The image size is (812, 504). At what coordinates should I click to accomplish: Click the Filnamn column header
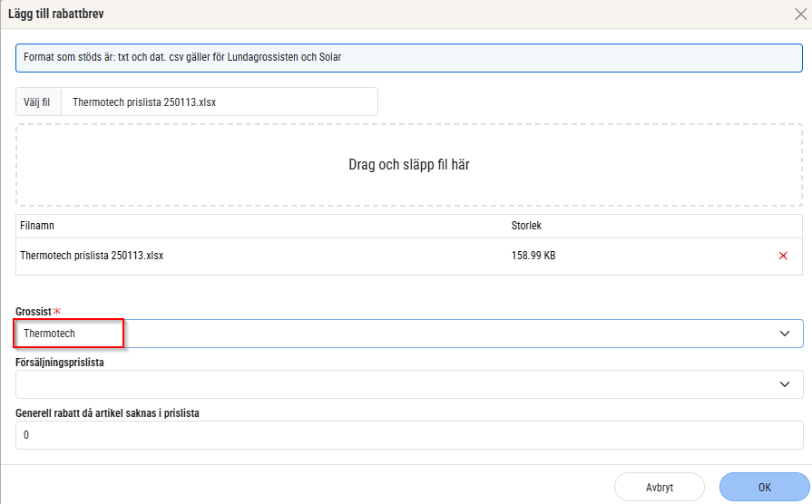pos(38,226)
